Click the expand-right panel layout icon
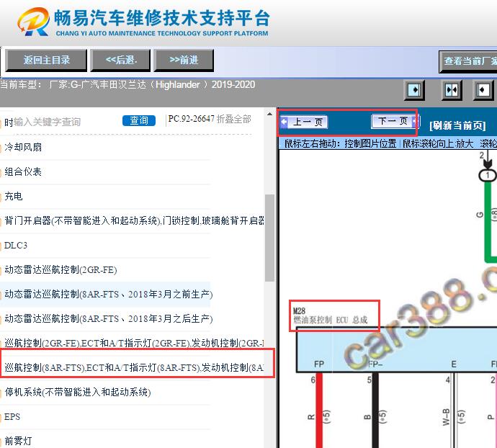Image resolution: width=497 pixels, height=448 pixels. point(414,90)
